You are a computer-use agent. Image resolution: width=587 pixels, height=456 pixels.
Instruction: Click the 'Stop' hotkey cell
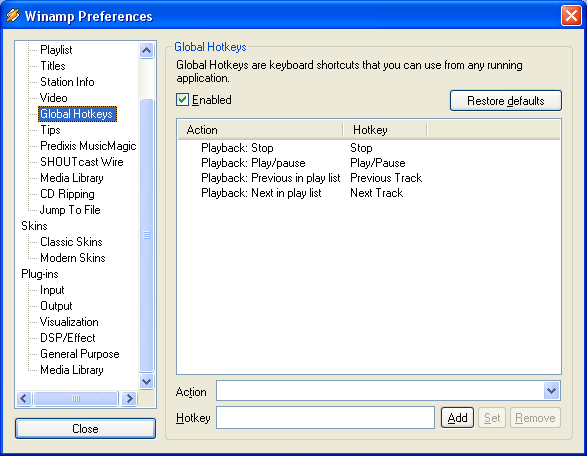361,148
